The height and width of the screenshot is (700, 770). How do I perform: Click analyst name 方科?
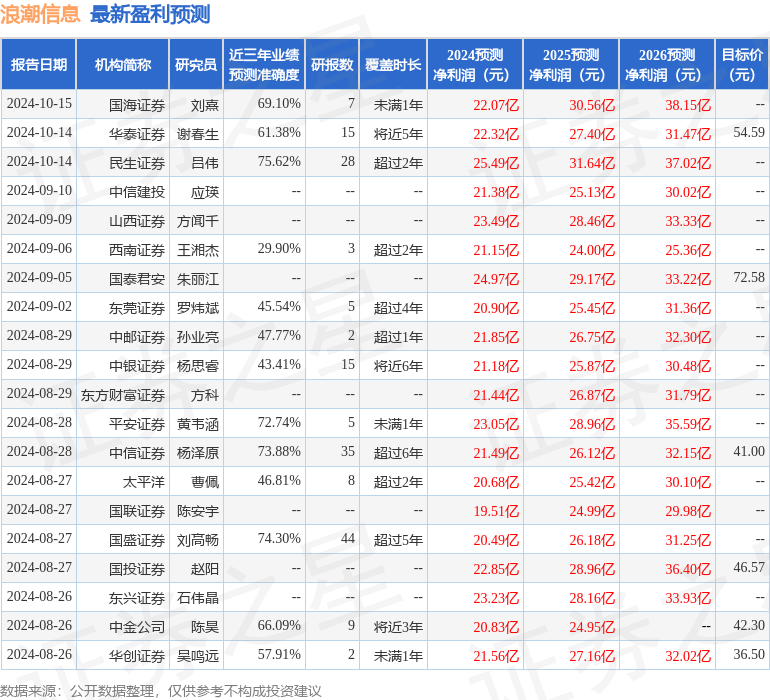(205, 395)
